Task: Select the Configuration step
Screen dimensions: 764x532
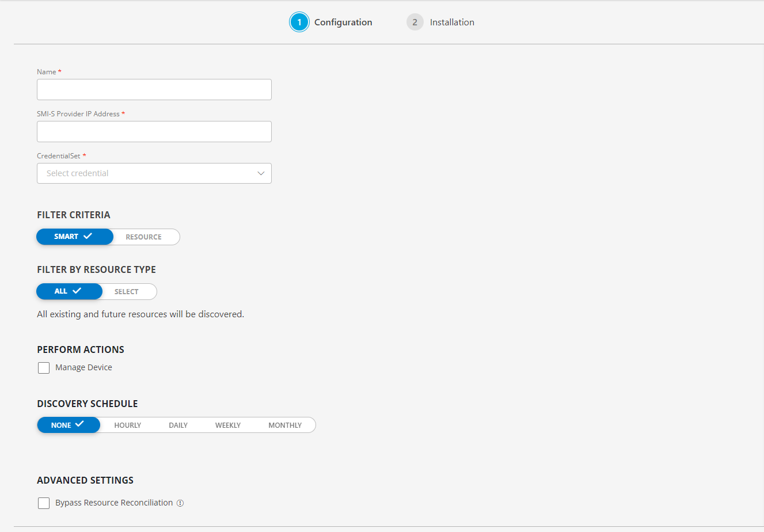Action: [343, 21]
